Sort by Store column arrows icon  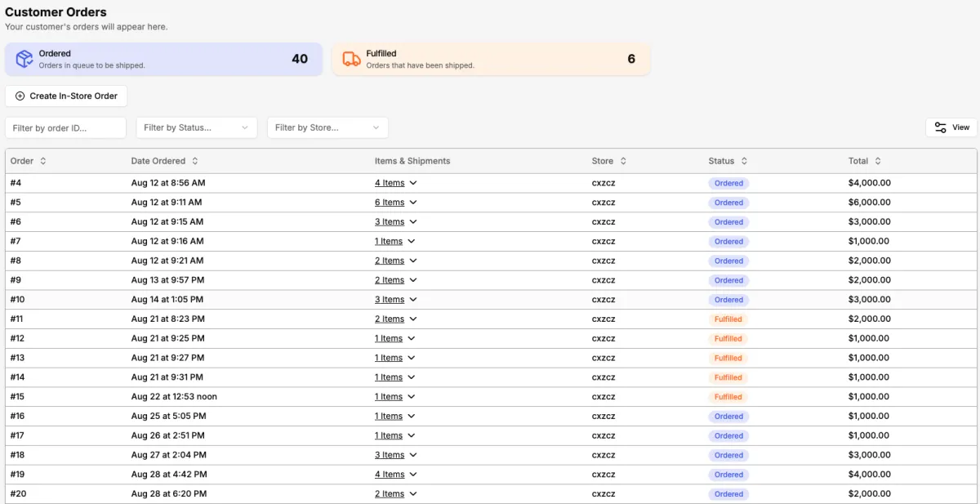click(623, 161)
